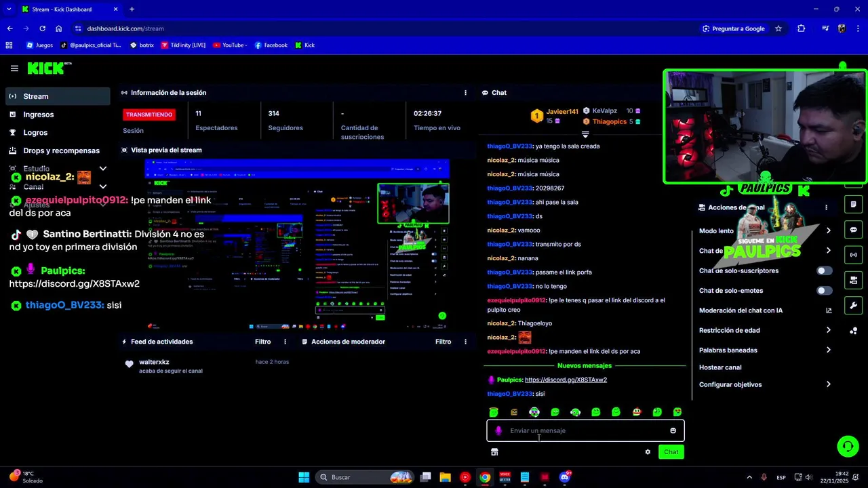
Task: Select Stream in the left sidebar
Action: pyautogui.click(x=57, y=96)
